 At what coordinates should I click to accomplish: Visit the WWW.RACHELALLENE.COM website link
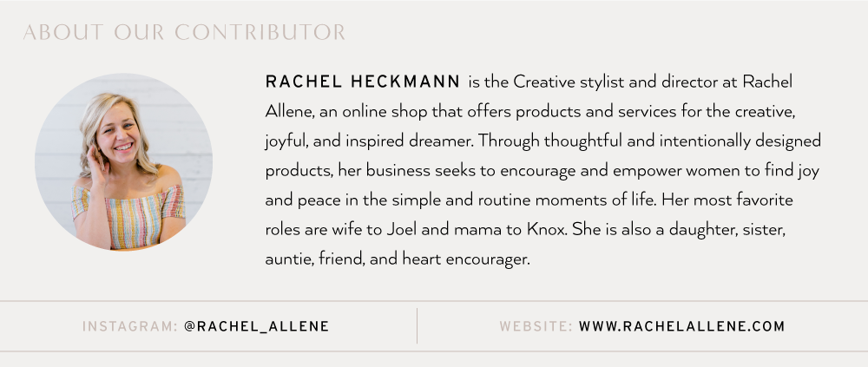coord(682,326)
